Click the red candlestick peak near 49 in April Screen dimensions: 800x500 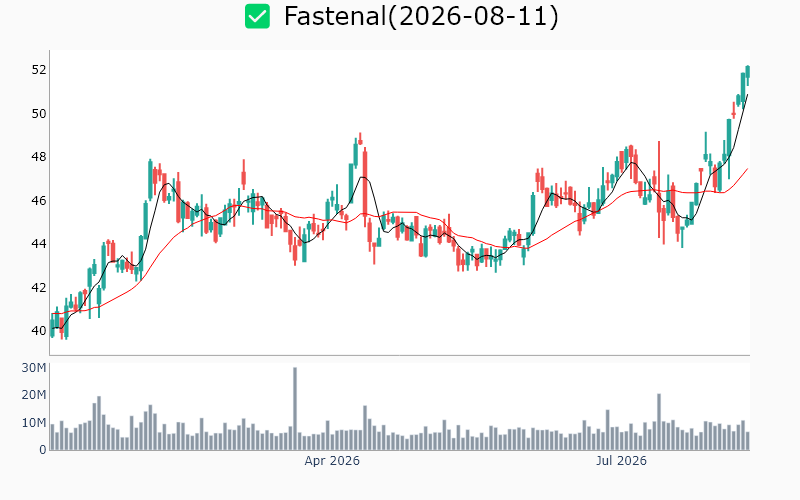coord(360,139)
